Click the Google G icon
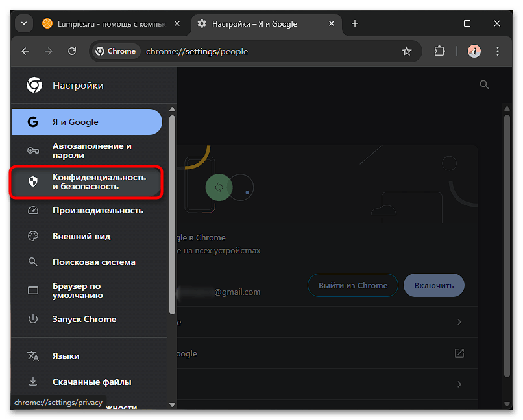The width and height of the screenshot is (523, 420). tap(32, 122)
